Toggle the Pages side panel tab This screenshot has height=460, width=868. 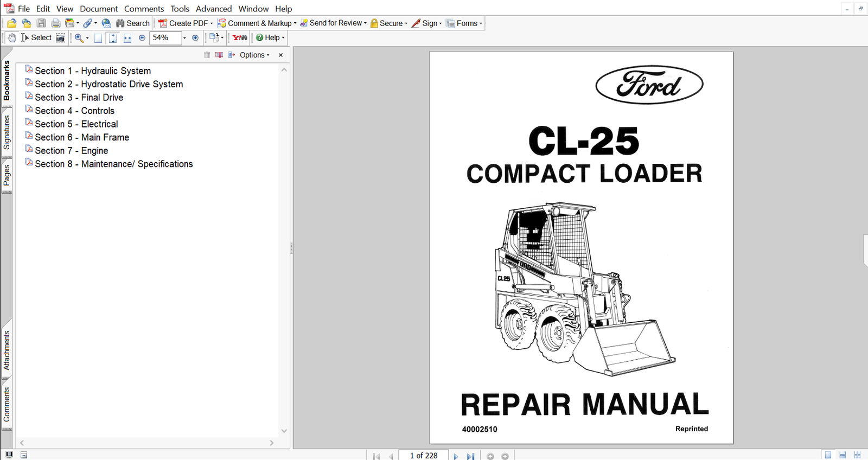click(7, 175)
